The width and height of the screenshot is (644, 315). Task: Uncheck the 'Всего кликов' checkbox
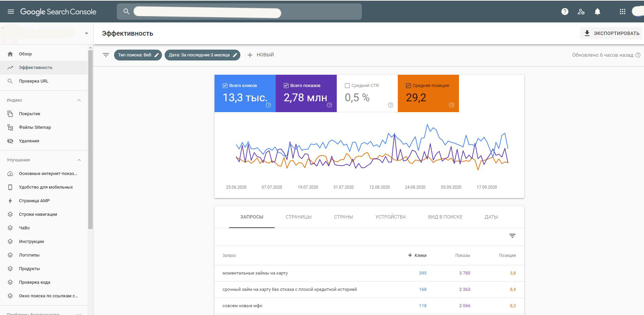pyautogui.click(x=225, y=86)
